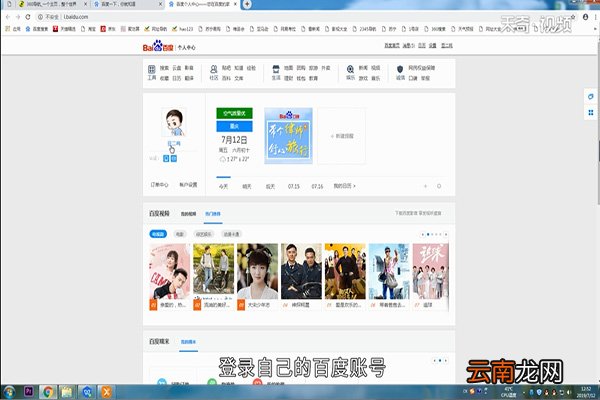600x400 pixels.
Task: Click the top floating icon on the right edge
Action: pos(591,97)
